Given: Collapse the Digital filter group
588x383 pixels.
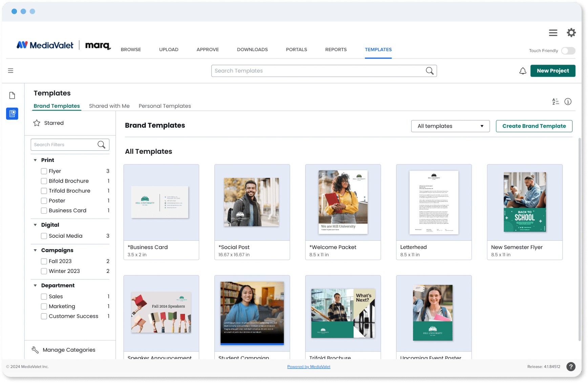Looking at the screenshot, I should point(35,225).
